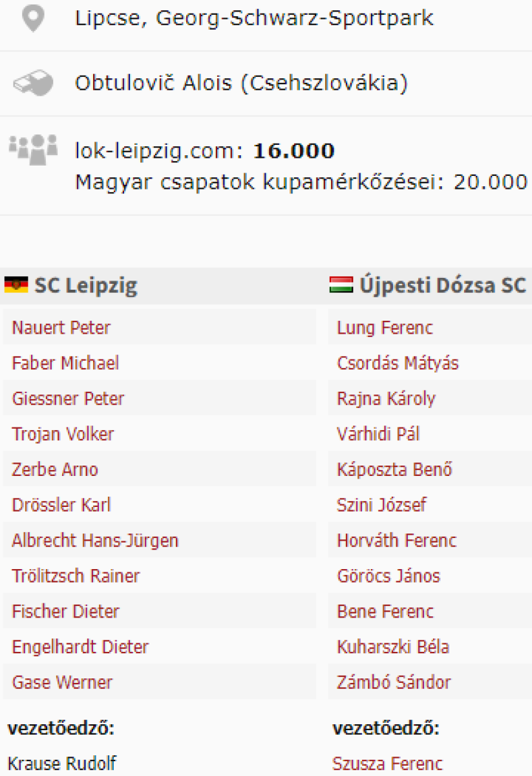This screenshot has width=532, height=776.
Task: Open Trölitzsch Rainer profile
Action: (x=76, y=576)
